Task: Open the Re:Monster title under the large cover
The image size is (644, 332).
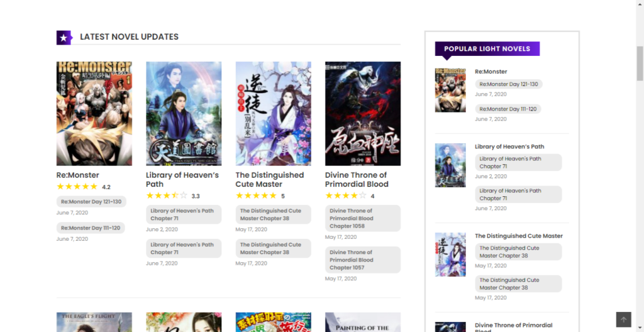Action: click(78, 175)
